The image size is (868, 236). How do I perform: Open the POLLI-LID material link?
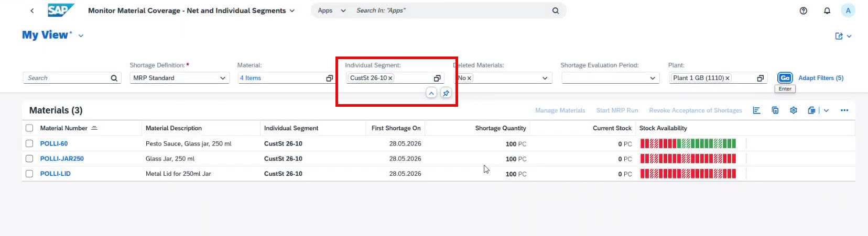tap(55, 174)
